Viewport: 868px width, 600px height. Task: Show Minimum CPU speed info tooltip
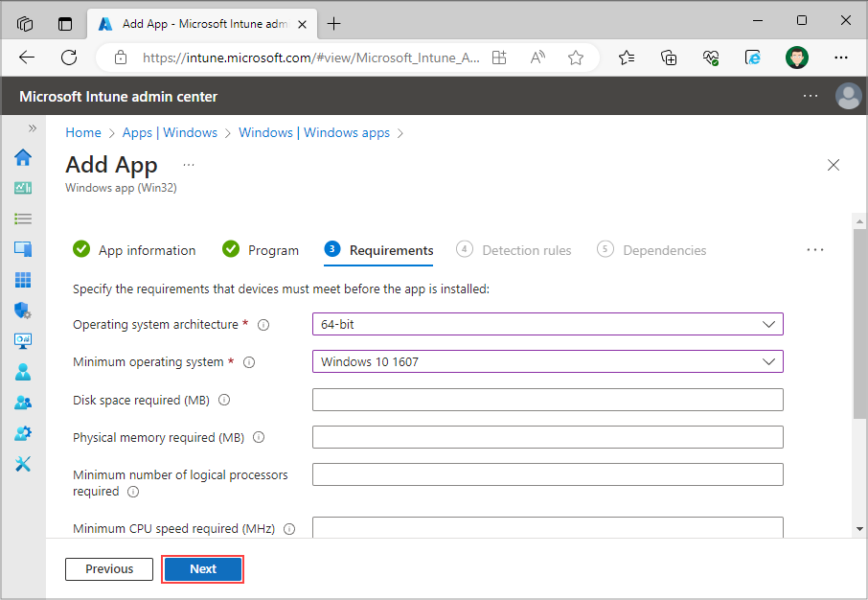tap(289, 529)
